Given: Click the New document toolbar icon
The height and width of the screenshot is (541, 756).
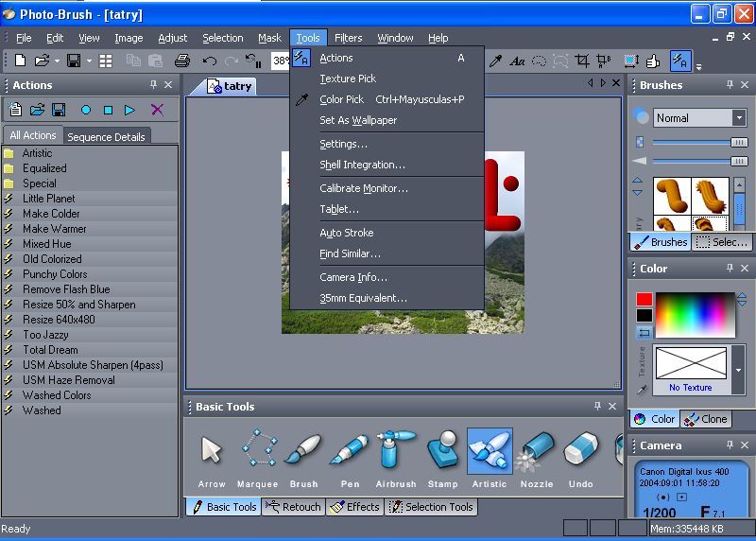Looking at the screenshot, I should point(20,61).
